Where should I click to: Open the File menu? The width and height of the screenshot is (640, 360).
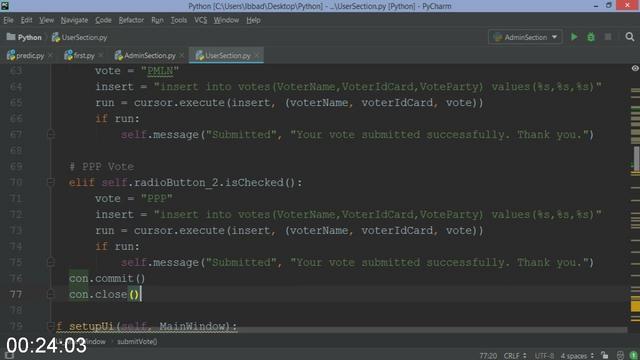click(9, 20)
